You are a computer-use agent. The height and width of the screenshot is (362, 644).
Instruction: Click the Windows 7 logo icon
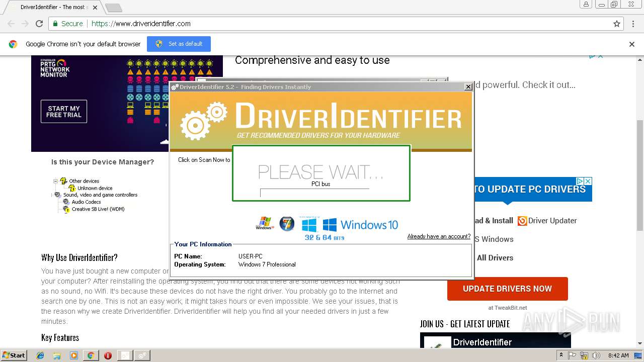[x=287, y=224]
